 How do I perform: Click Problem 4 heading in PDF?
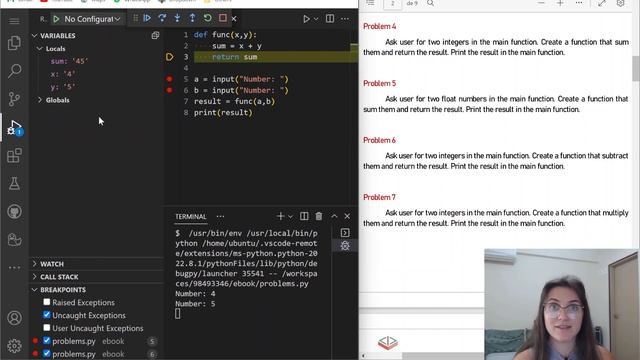(380, 27)
